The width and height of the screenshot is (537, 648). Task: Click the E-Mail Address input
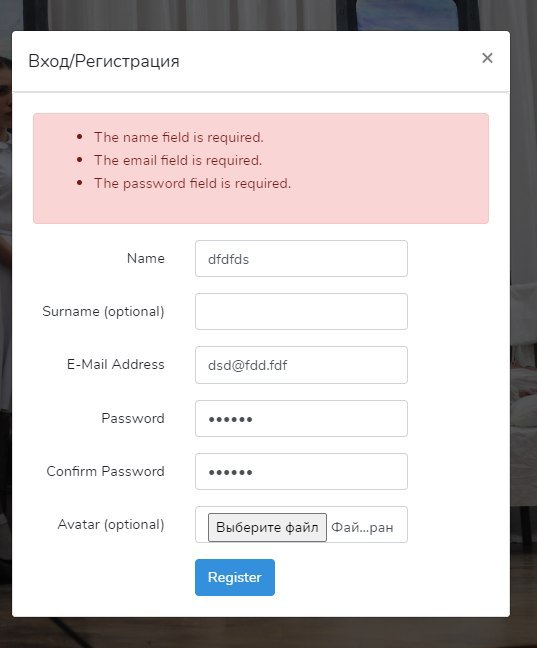pos(301,365)
